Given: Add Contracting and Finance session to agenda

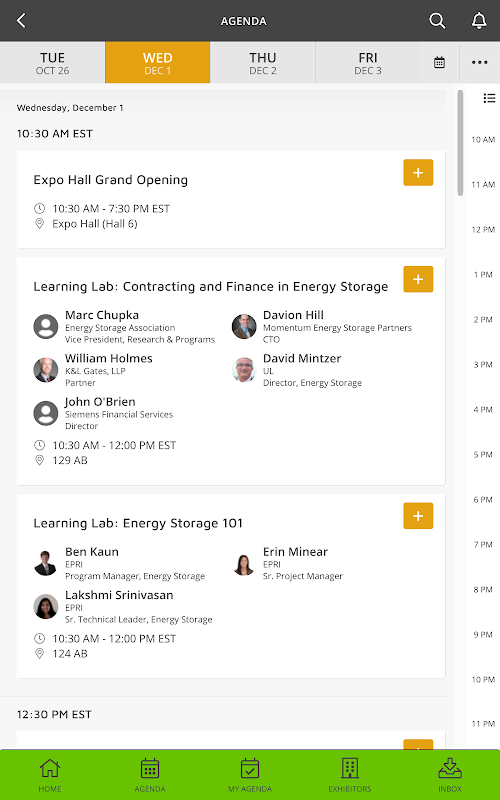Looking at the screenshot, I should (418, 279).
